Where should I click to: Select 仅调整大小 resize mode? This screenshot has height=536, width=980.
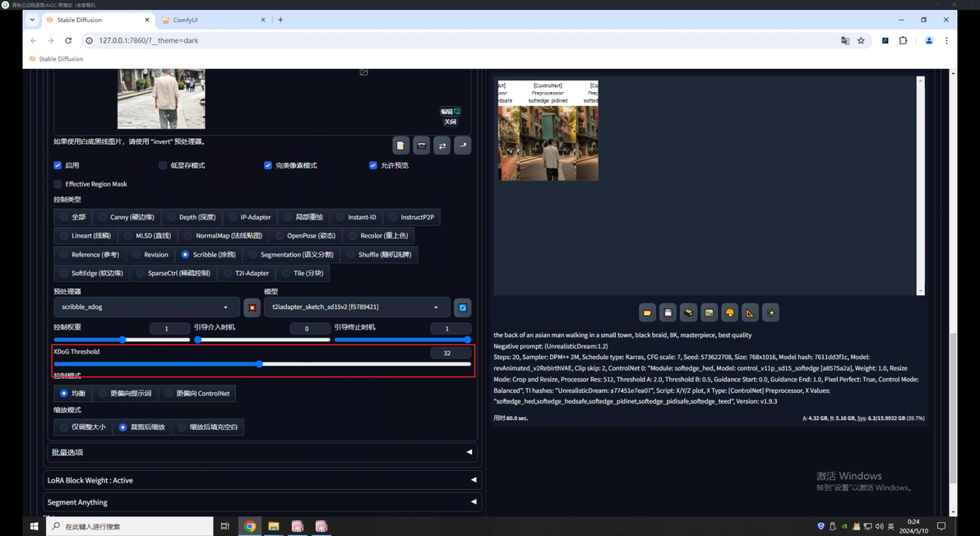click(x=83, y=427)
